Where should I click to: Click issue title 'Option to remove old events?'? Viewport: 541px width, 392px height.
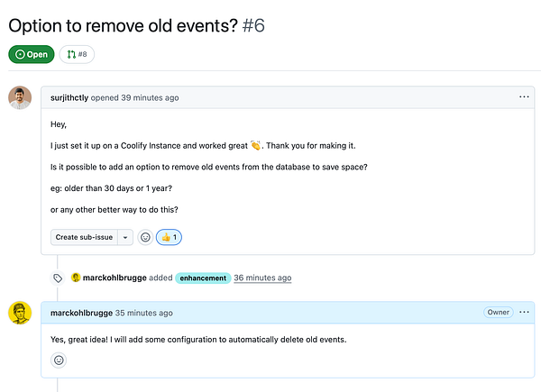pos(124,26)
